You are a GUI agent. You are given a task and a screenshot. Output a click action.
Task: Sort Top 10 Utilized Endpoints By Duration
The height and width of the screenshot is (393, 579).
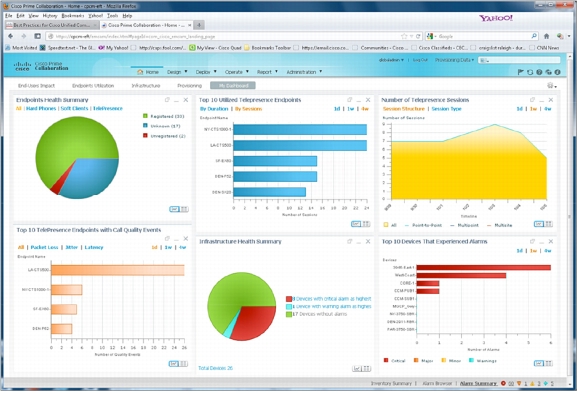click(x=214, y=109)
